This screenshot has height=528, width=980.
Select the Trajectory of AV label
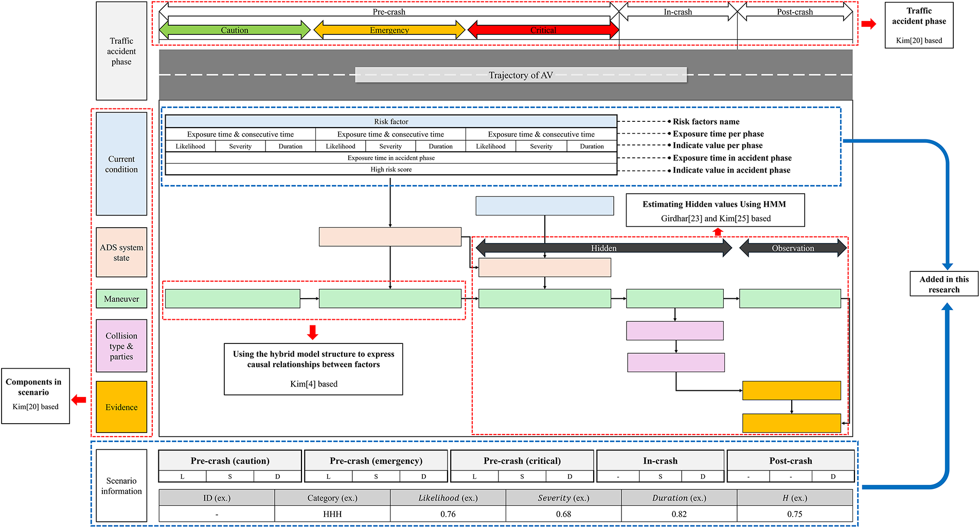(521, 75)
